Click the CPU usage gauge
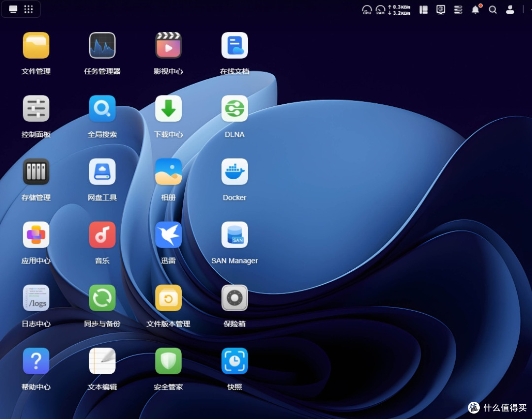The width and height of the screenshot is (532, 419). pos(367,9)
